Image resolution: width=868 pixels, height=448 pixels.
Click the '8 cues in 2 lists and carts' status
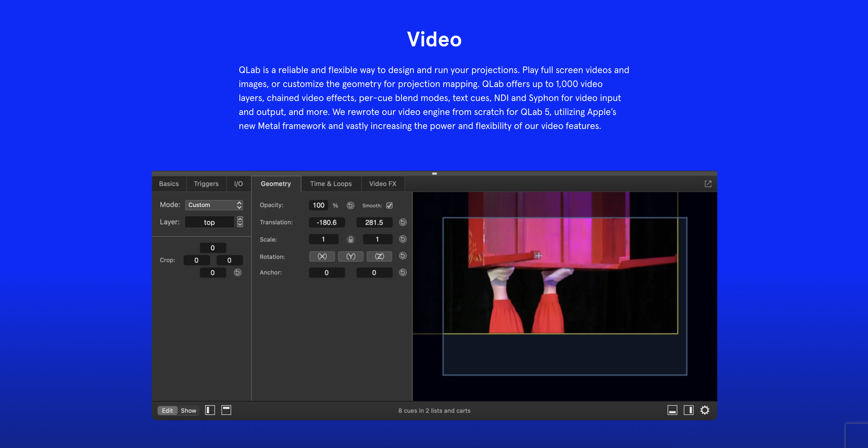434,410
